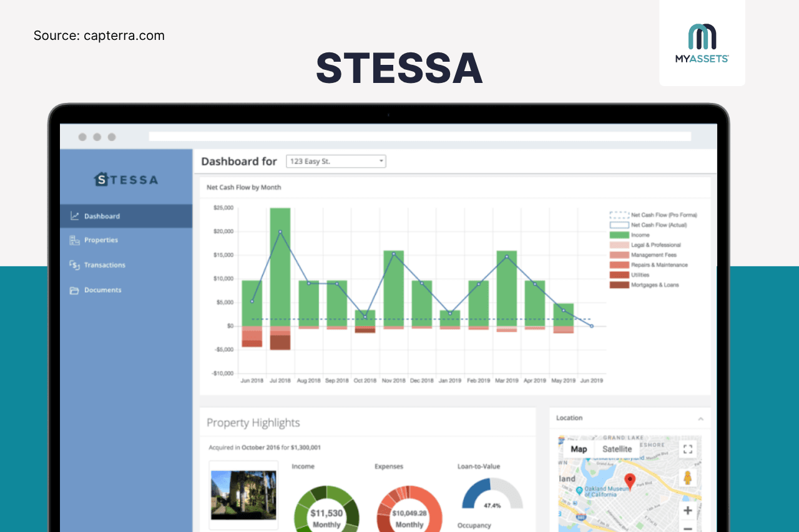Viewport: 799px width, 532px height.
Task: Open the Dashboard menu item
Action: click(x=126, y=216)
